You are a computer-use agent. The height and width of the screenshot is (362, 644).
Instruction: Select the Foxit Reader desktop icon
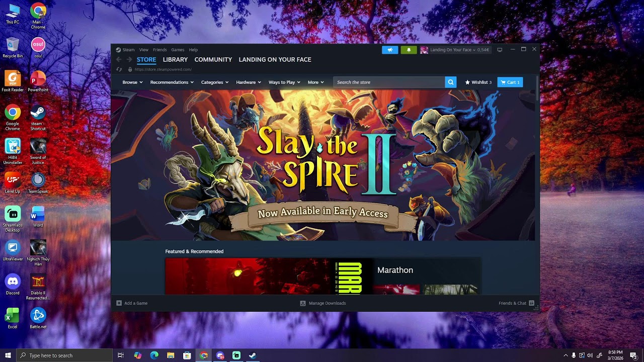click(13, 81)
